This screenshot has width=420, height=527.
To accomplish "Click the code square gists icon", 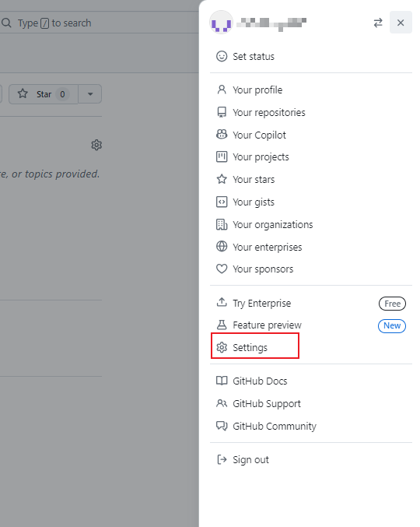I will click(x=222, y=202).
